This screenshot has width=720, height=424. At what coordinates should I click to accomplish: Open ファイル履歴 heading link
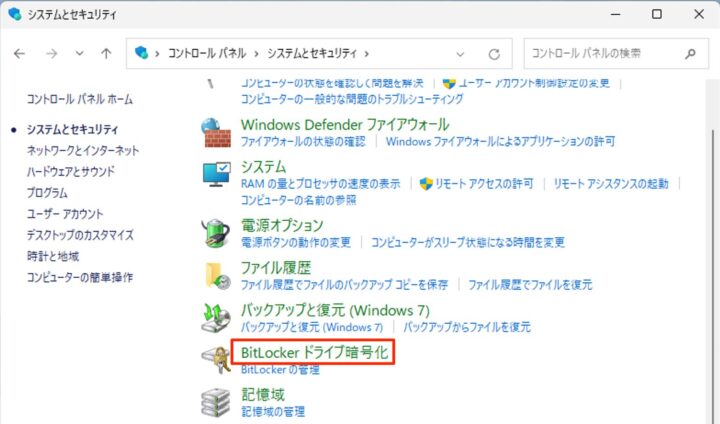pyautogui.click(x=276, y=267)
